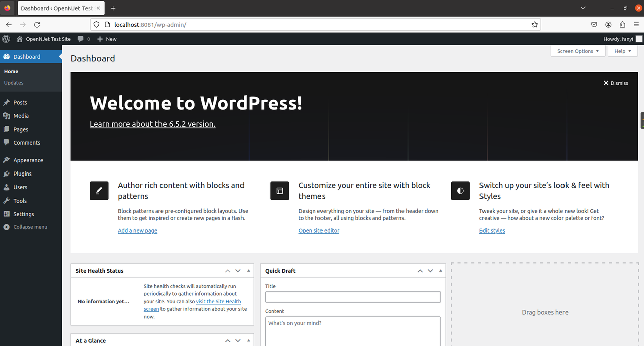The image size is (644, 346).
Task: Open a new browser tab
Action: point(113,8)
